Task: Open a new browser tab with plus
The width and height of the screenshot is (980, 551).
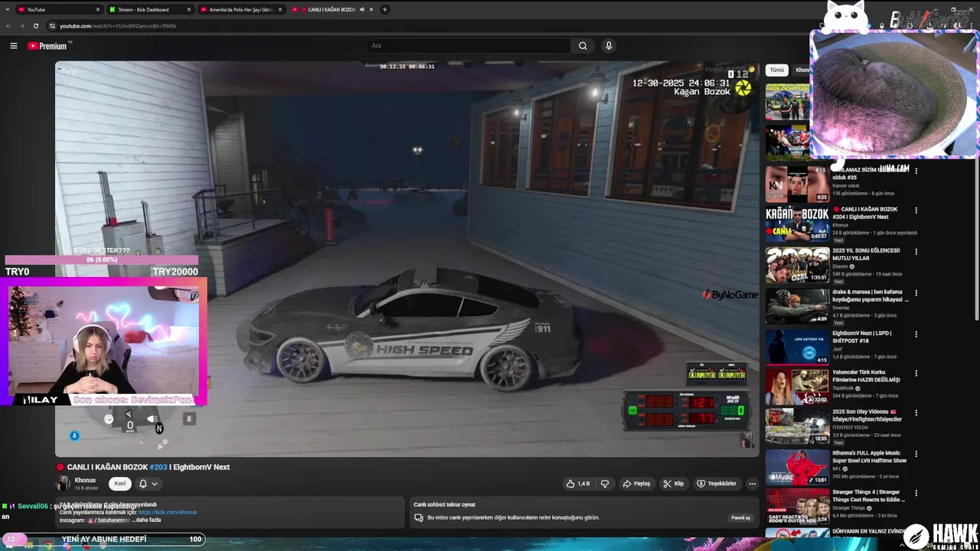Action: pos(384,9)
